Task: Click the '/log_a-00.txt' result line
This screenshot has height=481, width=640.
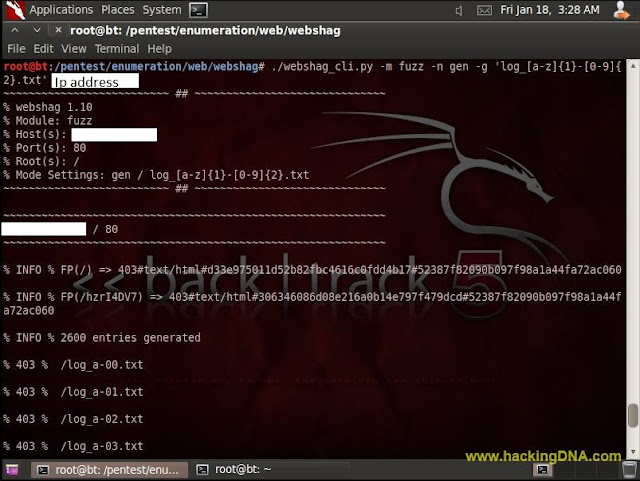Action: pos(73,365)
